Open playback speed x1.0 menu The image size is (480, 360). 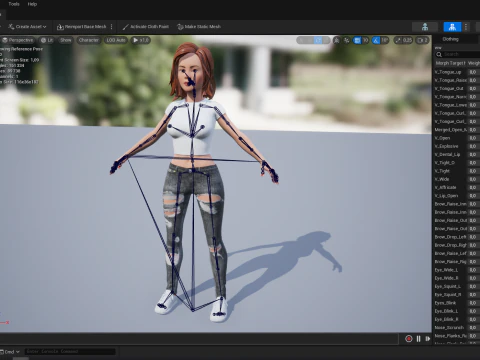[141, 40]
